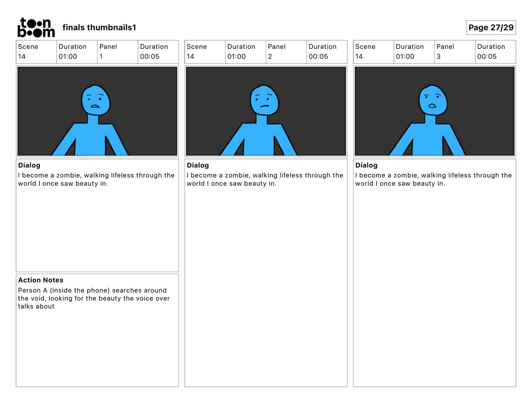Image resolution: width=532 pixels, height=411 pixels.
Task: Click the Panel 2 number cell
Action: [x=286, y=52]
